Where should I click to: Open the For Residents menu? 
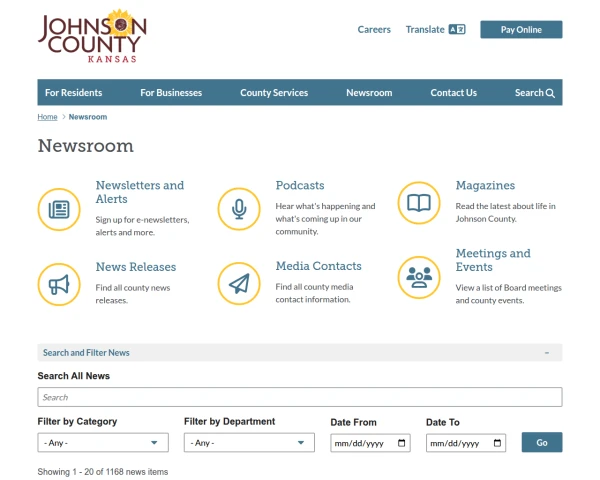coord(73,93)
